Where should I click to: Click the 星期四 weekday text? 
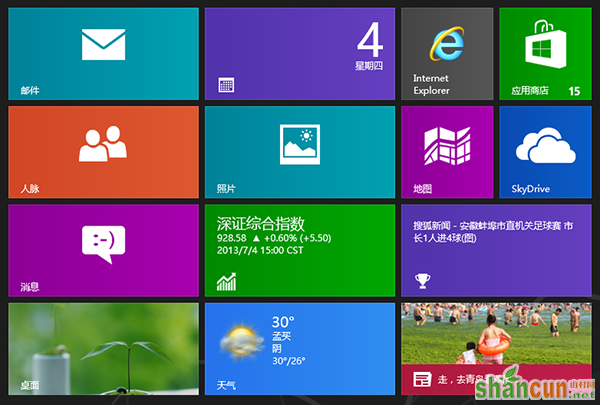[x=369, y=66]
